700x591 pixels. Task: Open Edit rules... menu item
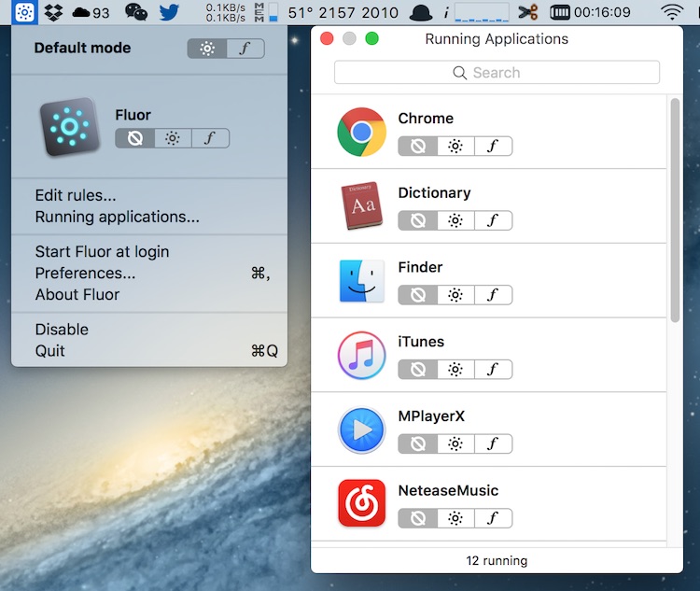pyautogui.click(x=149, y=195)
